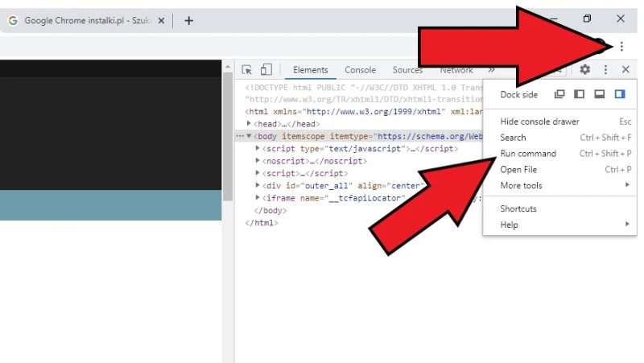Click the inspect element picker icon
The width and height of the screenshot is (644, 363).
(246, 69)
